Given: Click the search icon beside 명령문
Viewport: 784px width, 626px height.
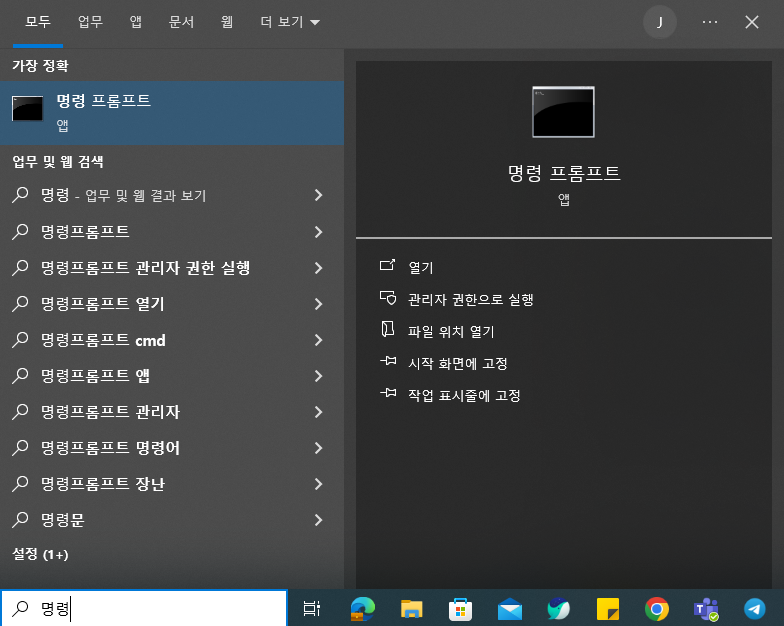Looking at the screenshot, I should (x=20, y=520).
